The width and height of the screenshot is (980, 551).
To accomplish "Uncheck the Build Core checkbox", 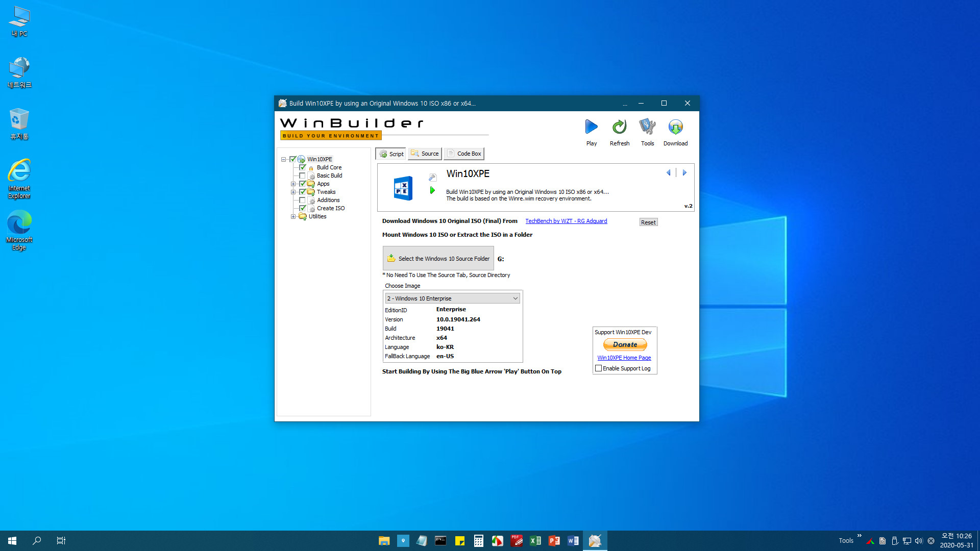I will click(302, 167).
